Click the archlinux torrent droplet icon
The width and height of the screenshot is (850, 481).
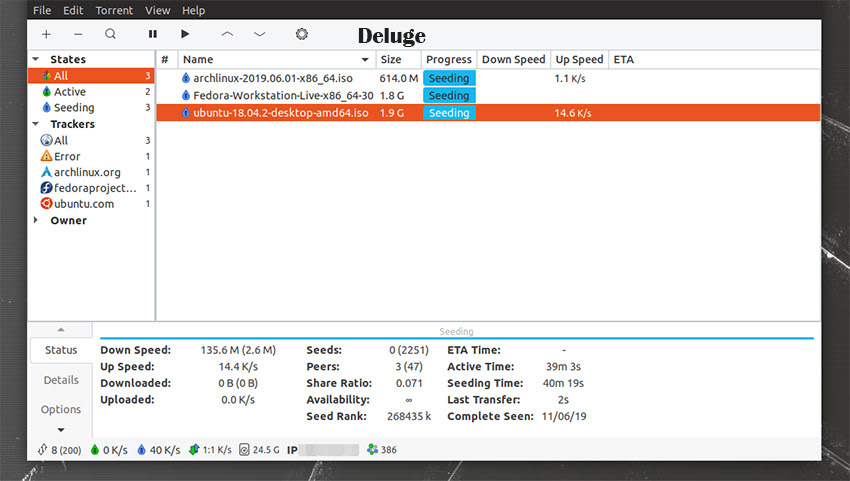pyautogui.click(x=186, y=78)
